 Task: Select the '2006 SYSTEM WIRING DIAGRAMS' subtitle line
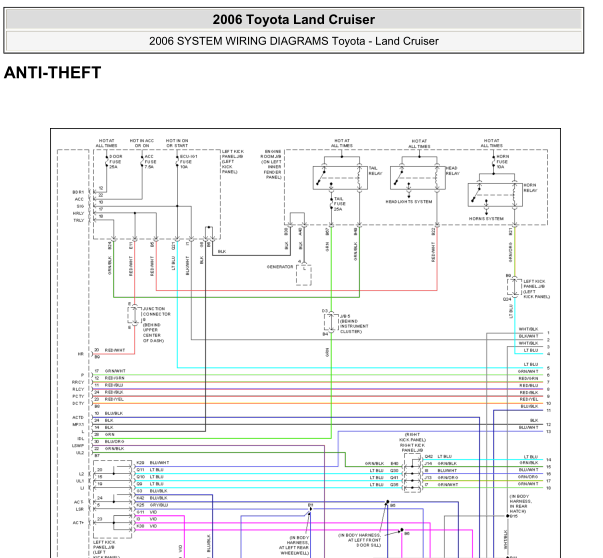click(293, 41)
